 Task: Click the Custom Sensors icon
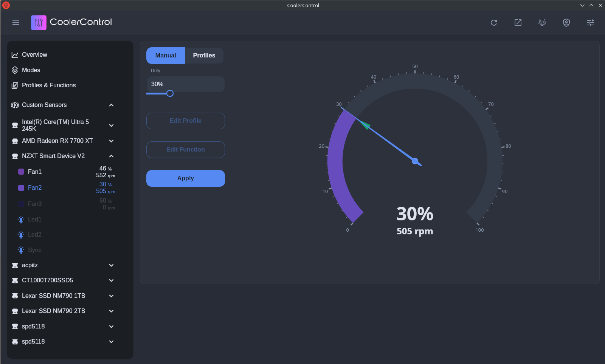tap(15, 105)
